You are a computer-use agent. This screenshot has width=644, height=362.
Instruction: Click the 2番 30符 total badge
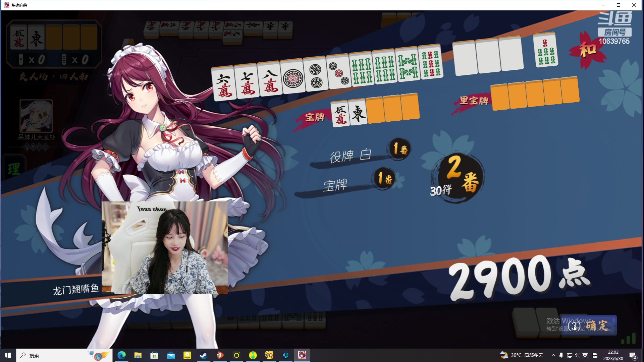(x=457, y=178)
